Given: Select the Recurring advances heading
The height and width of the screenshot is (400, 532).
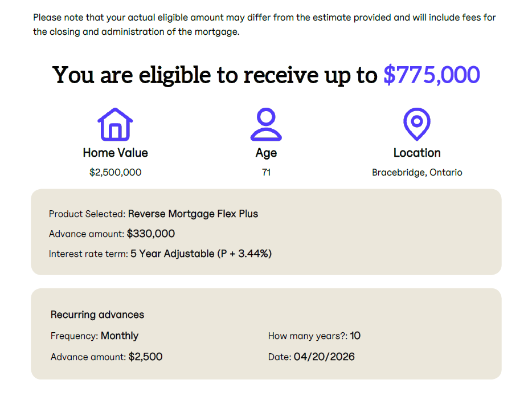Looking at the screenshot, I should (x=97, y=315).
